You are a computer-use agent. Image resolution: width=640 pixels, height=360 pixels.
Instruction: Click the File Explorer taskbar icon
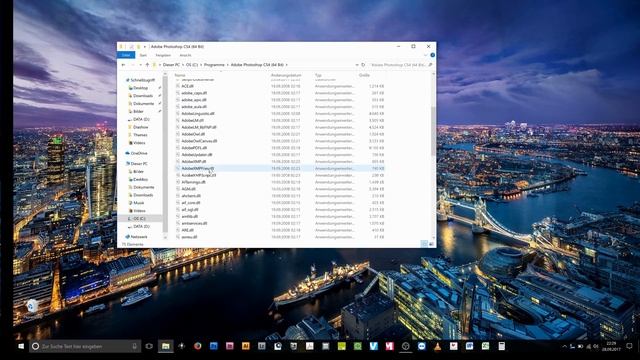coord(165,346)
